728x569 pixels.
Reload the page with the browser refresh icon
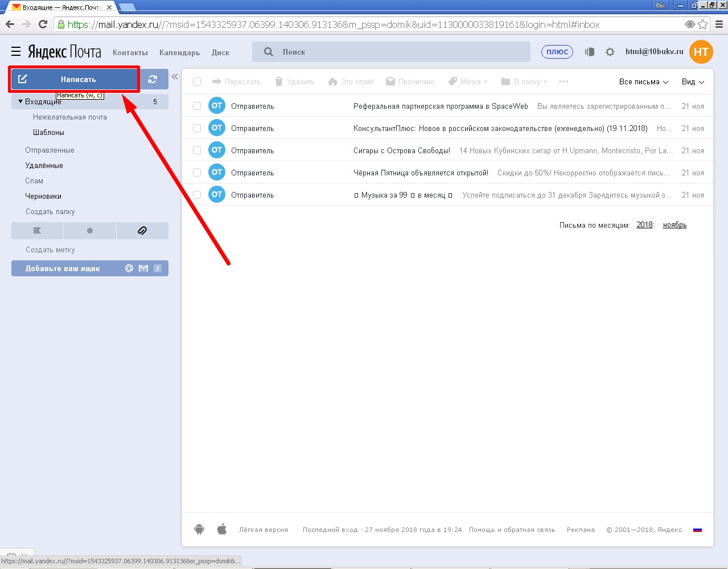(43, 24)
